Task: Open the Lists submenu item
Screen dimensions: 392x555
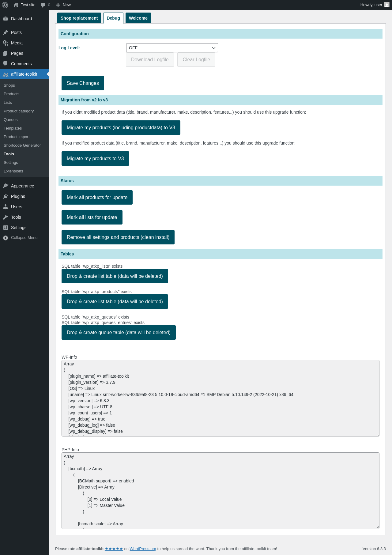Action: click(x=8, y=103)
